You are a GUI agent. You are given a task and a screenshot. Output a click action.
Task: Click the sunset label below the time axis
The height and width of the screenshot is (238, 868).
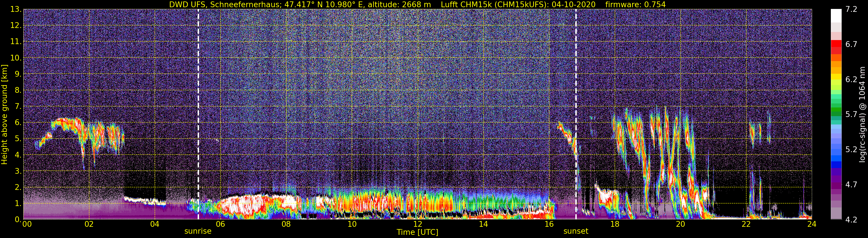576,231
